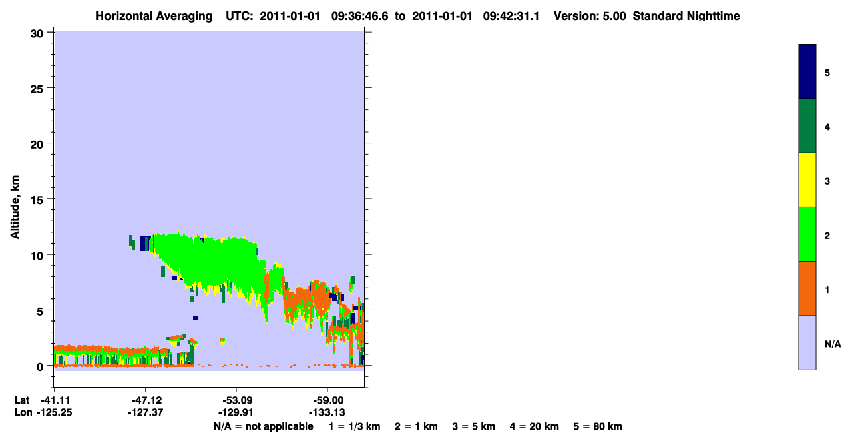Click the small dark blue block near 4 km altitude
This screenshot has width=868, height=445.
pos(196,318)
